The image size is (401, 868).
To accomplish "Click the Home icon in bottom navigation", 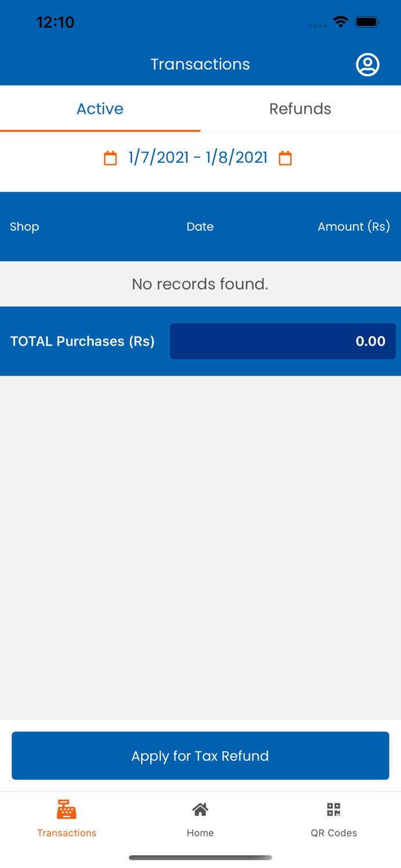I will coord(200,809).
